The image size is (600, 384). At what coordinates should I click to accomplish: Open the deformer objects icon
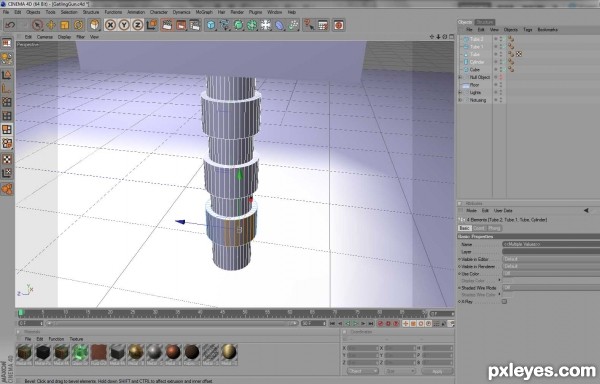(x=279, y=25)
